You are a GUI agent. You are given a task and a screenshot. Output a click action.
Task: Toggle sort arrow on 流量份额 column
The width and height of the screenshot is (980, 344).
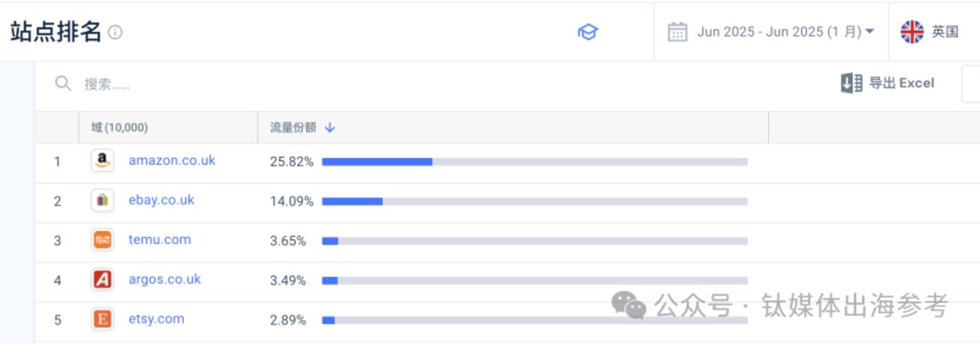pos(331,128)
